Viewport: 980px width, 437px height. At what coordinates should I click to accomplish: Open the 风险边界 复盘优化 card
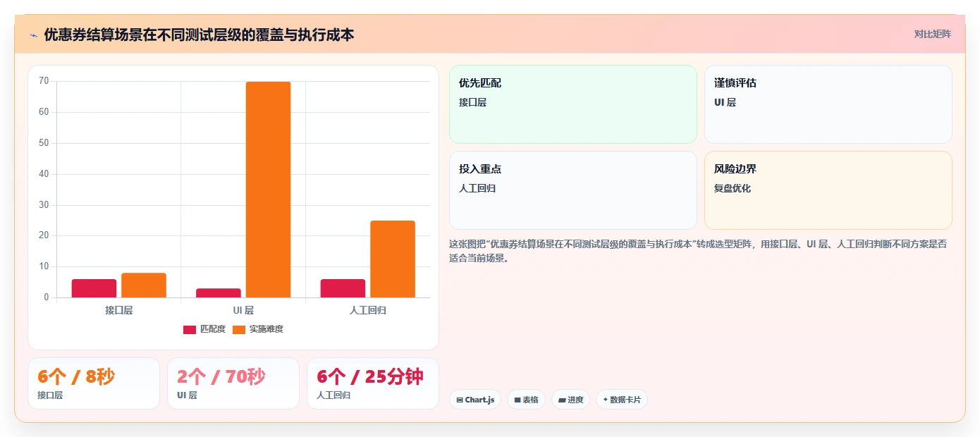828,190
